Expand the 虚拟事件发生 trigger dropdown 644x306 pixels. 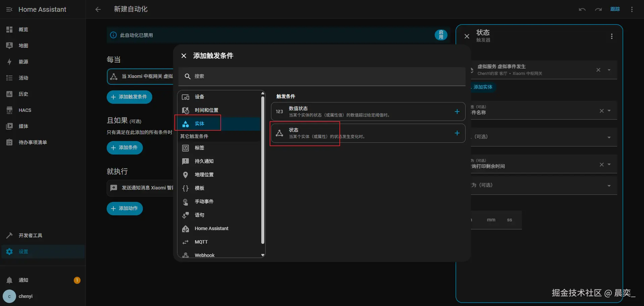[610, 70]
